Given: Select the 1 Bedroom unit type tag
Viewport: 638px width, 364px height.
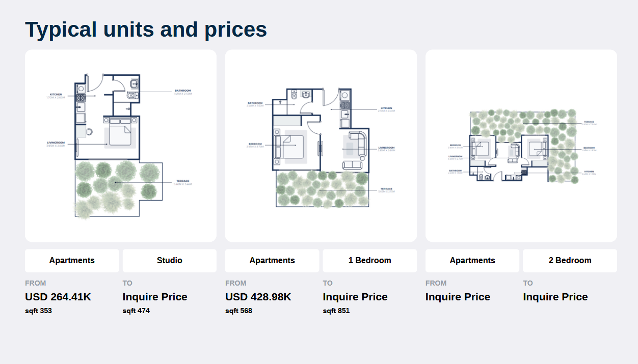Looking at the screenshot, I should point(370,261).
